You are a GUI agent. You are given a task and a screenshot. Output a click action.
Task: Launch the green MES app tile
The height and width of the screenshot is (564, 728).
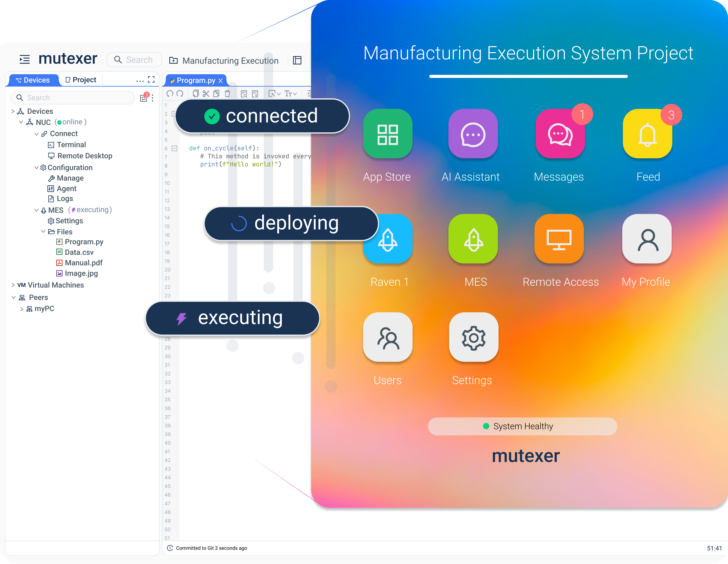pyautogui.click(x=473, y=239)
